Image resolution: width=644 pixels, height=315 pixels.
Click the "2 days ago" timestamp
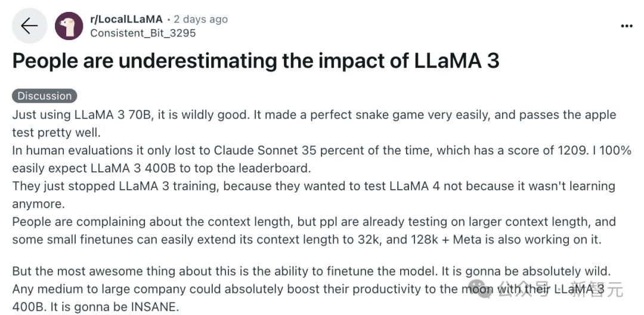(x=201, y=19)
